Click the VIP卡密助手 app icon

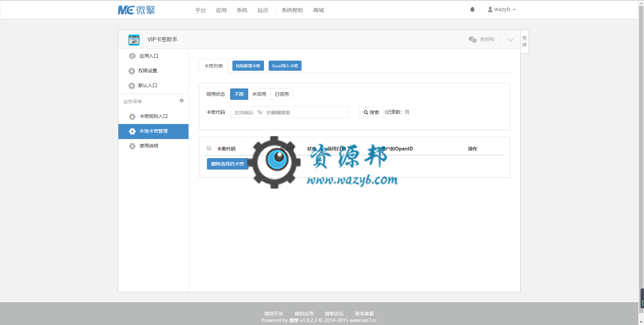[x=134, y=40]
